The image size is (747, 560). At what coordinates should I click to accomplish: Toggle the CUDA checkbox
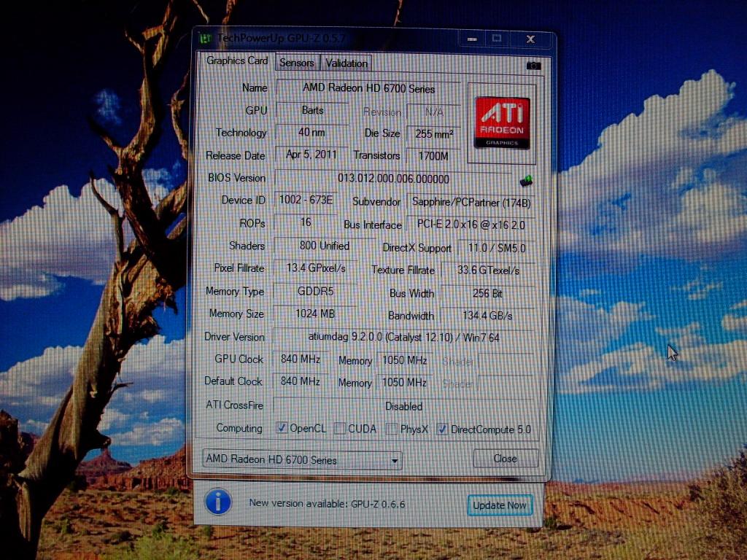(x=340, y=428)
